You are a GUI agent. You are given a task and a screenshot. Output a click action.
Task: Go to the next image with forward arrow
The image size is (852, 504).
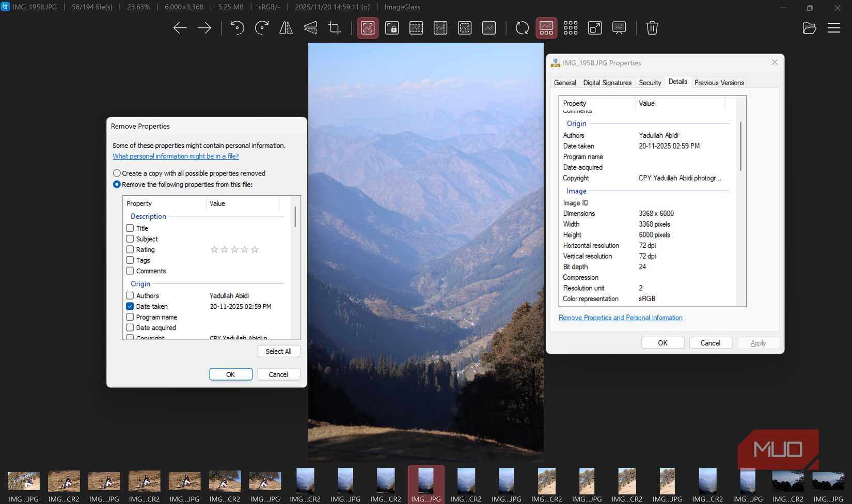204,28
